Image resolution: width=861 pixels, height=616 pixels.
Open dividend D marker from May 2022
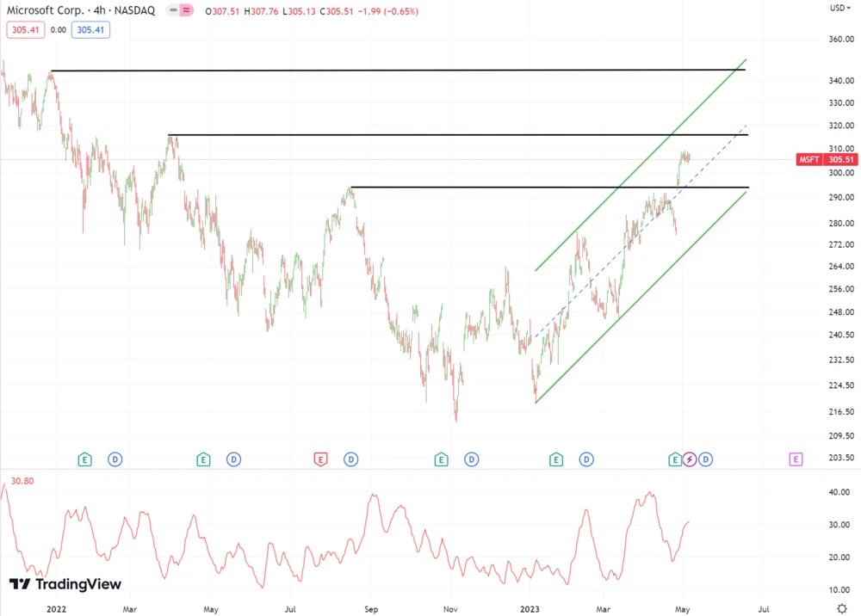234,459
